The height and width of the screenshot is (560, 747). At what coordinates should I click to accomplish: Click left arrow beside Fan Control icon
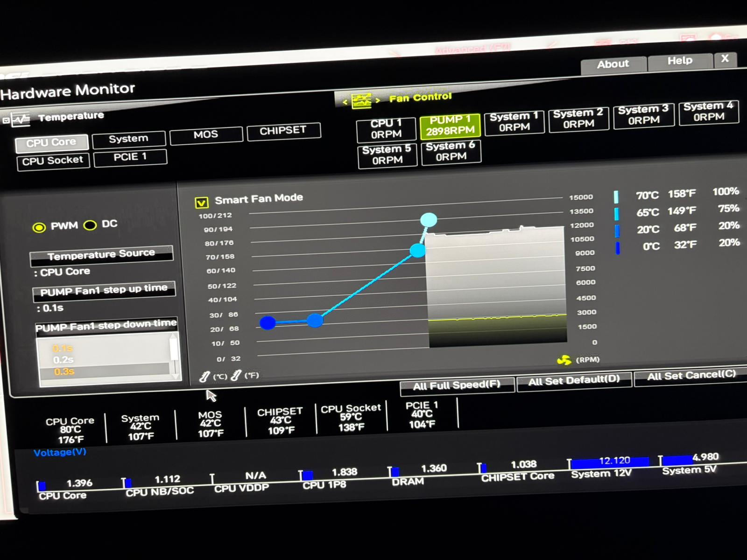coord(345,102)
